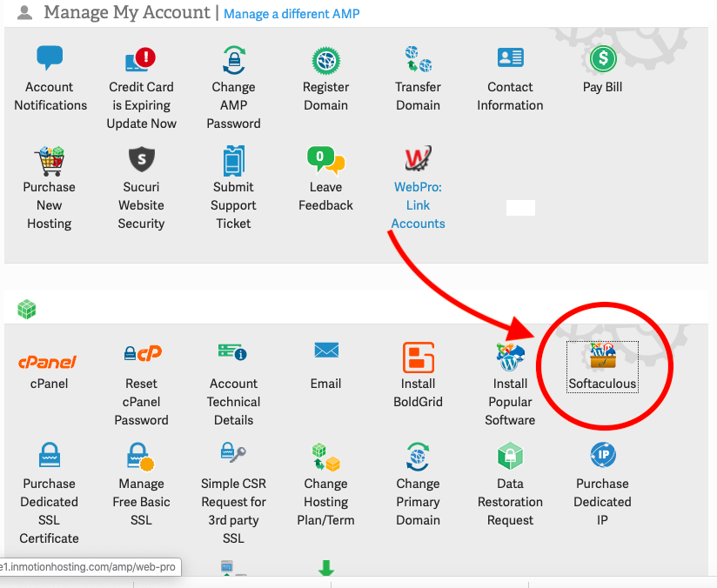Open the Transfer Domain icon
This screenshot has height=588, width=717.
418,59
